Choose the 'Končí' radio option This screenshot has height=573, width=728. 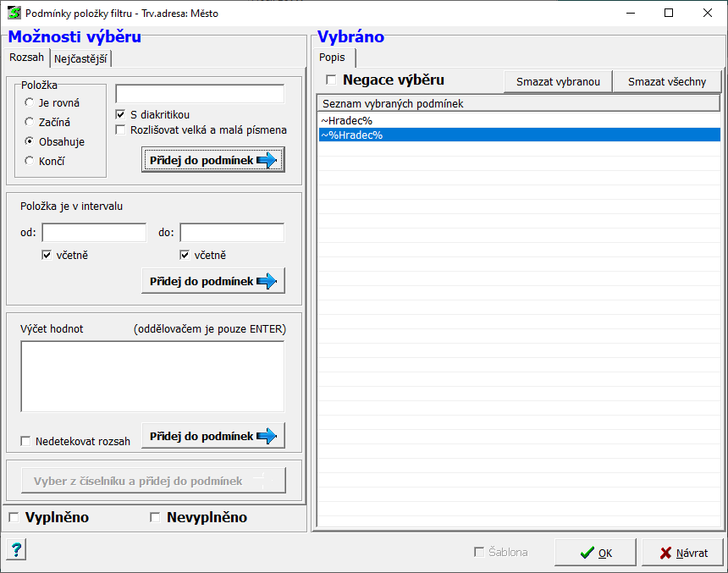tap(30, 161)
